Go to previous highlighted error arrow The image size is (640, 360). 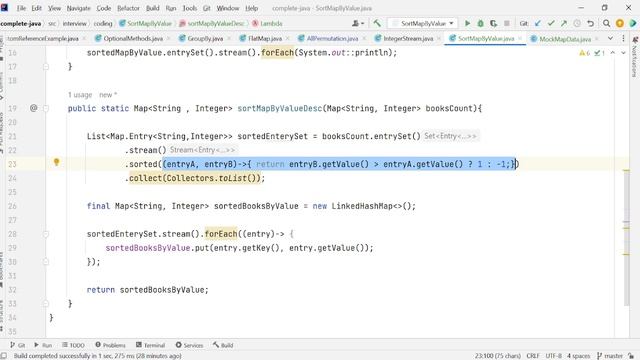(613, 53)
